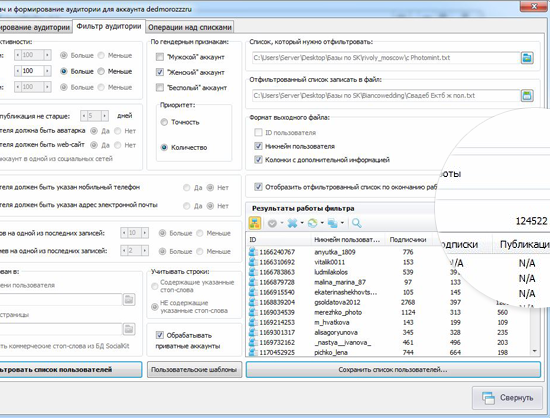Viewport: 550px width, 418px height.
Task: Increase the enabled 100 value with its right arrow
Action: (x=47, y=71)
